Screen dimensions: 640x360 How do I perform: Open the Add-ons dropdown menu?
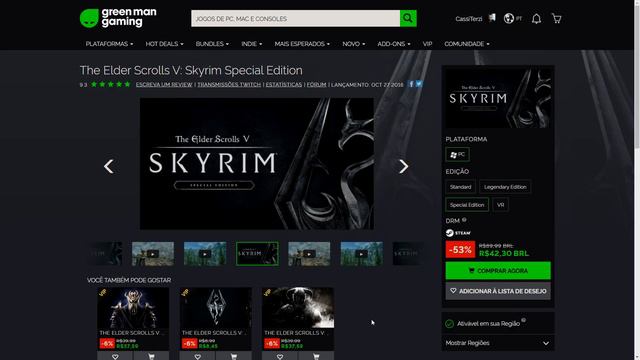[x=393, y=44]
